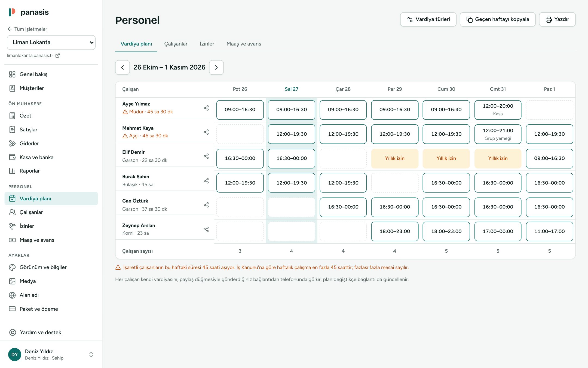588x368 pixels.
Task: Open Maaş ve avans in sidebar
Action: [51, 240]
